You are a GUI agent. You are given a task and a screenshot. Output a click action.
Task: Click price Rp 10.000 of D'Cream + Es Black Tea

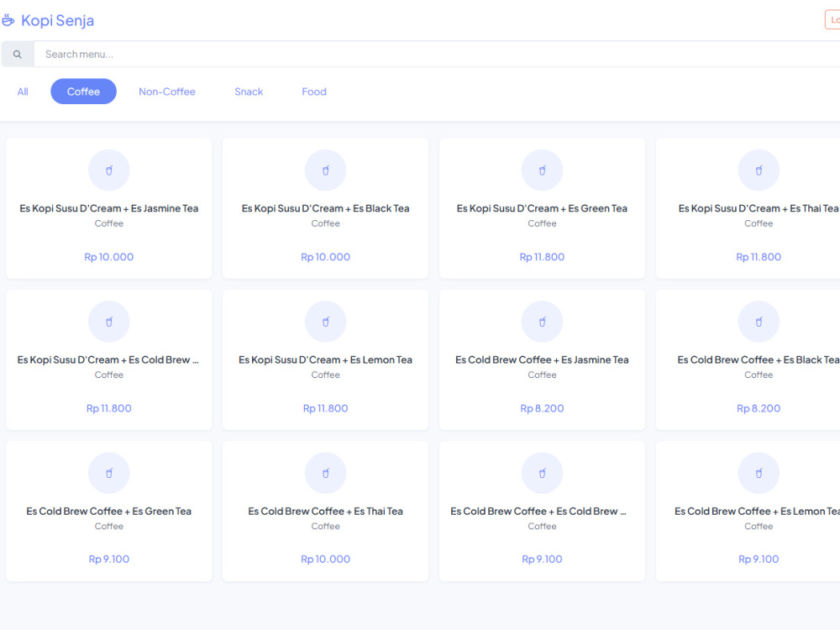[325, 256]
